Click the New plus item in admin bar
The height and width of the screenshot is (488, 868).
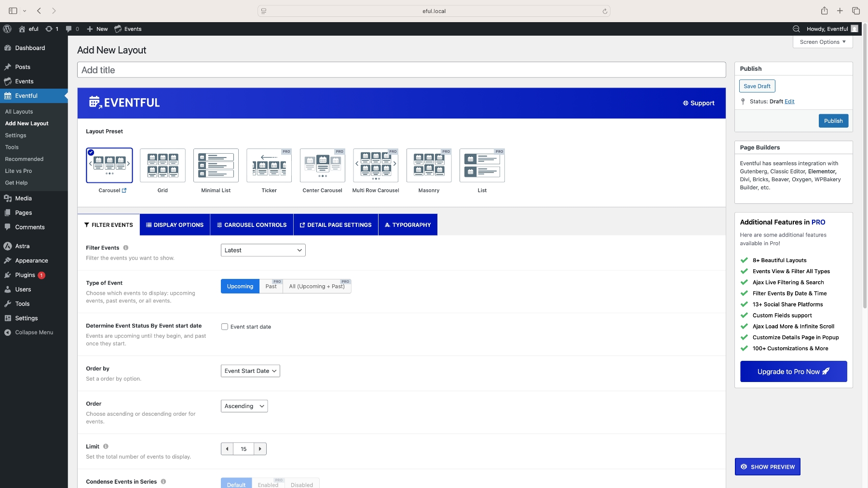click(97, 29)
